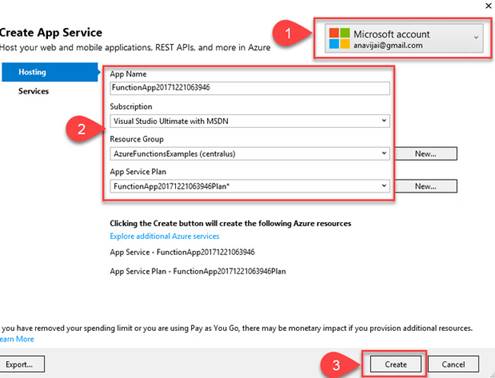Select text 'App Service - FunctionApp20171221063946'
This screenshot has height=378, width=495.
pos(182,252)
